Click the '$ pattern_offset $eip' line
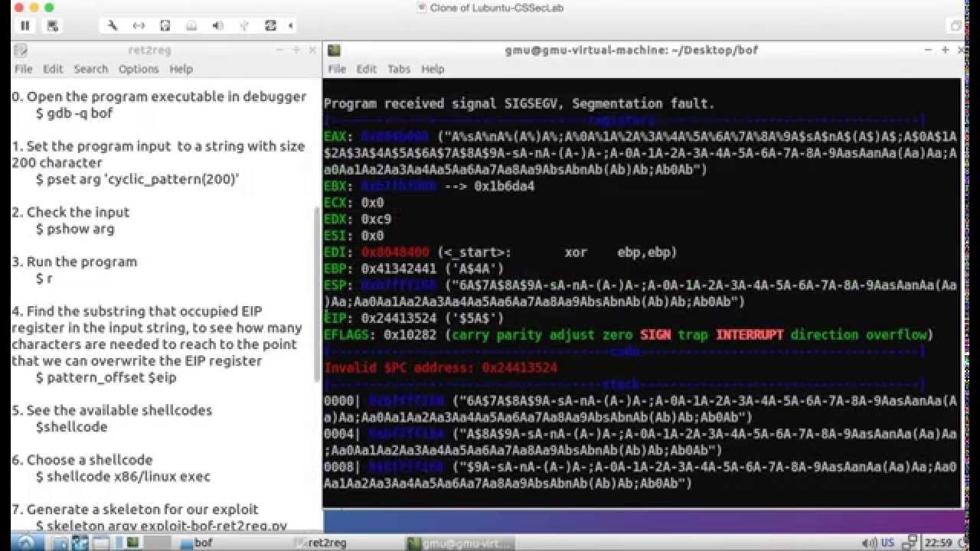980x551 pixels. (106, 377)
